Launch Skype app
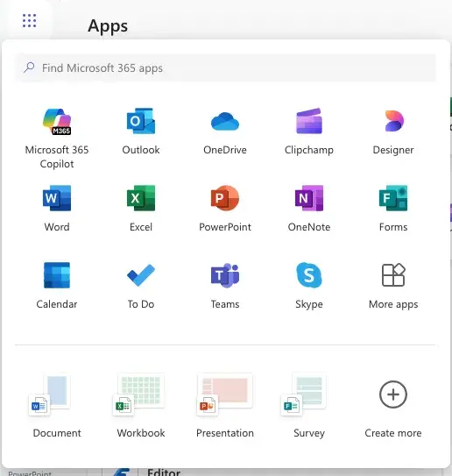The width and height of the screenshot is (452, 476). click(309, 286)
